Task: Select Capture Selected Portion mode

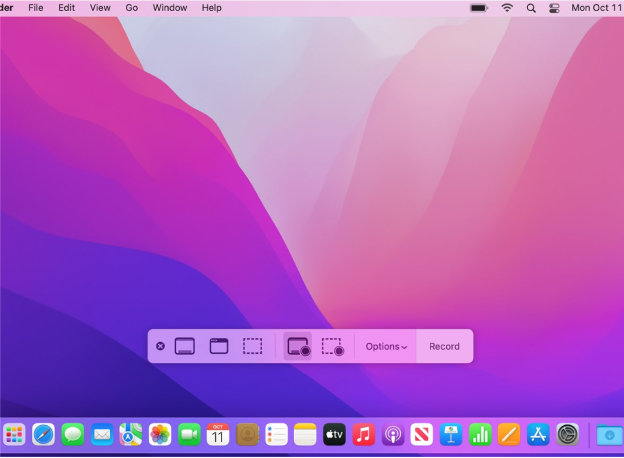Action: coord(253,347)
